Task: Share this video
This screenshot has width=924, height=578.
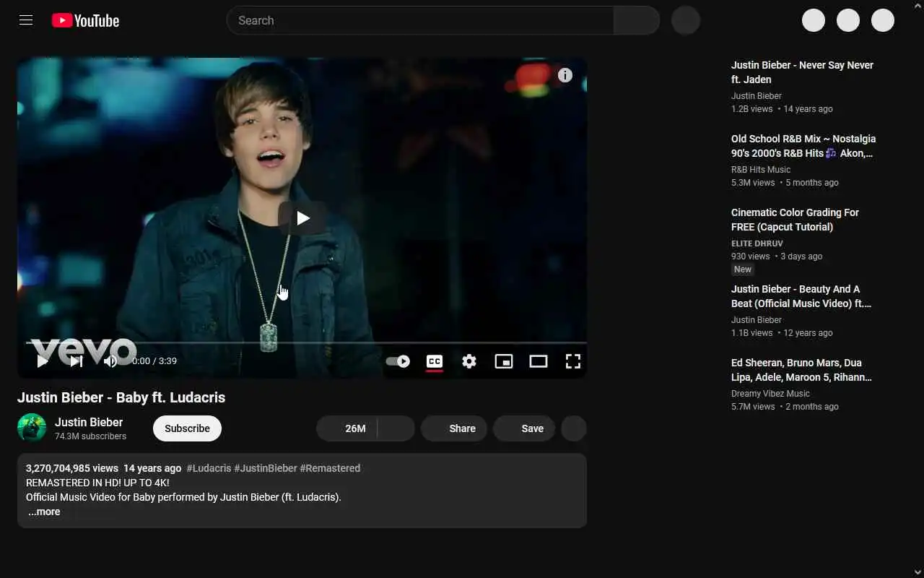Action: point(454,428)
